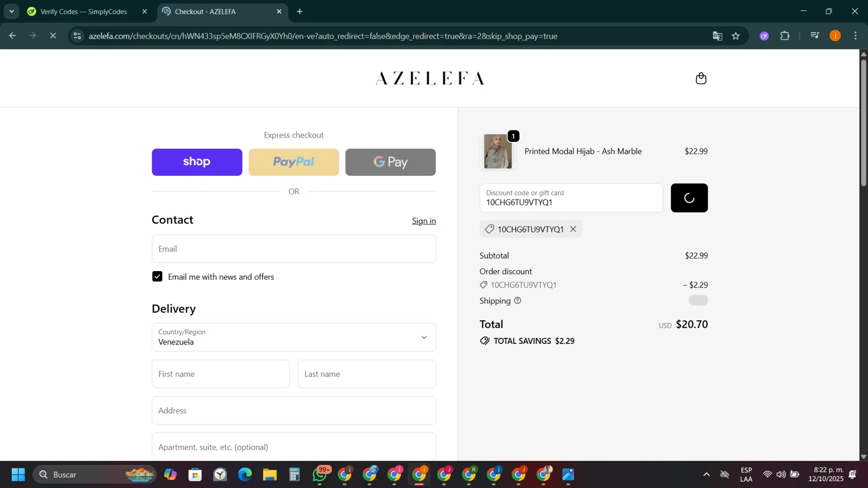
Task: Open the purple extension icon
Action: (x=764, y=36)
